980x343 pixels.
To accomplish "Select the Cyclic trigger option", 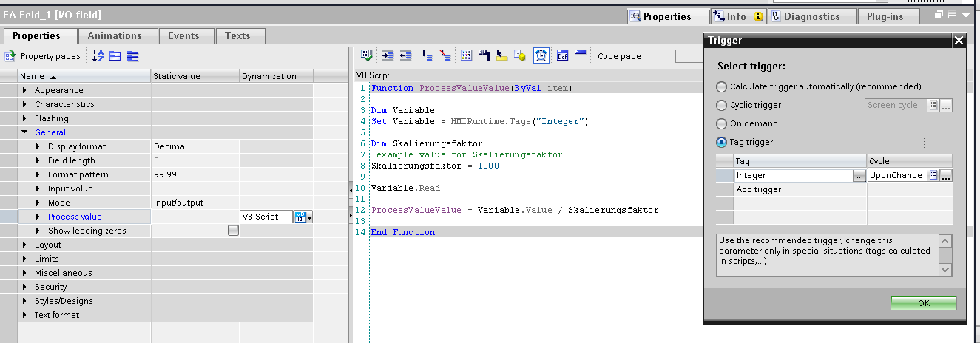I will click(x=722, y=105).
